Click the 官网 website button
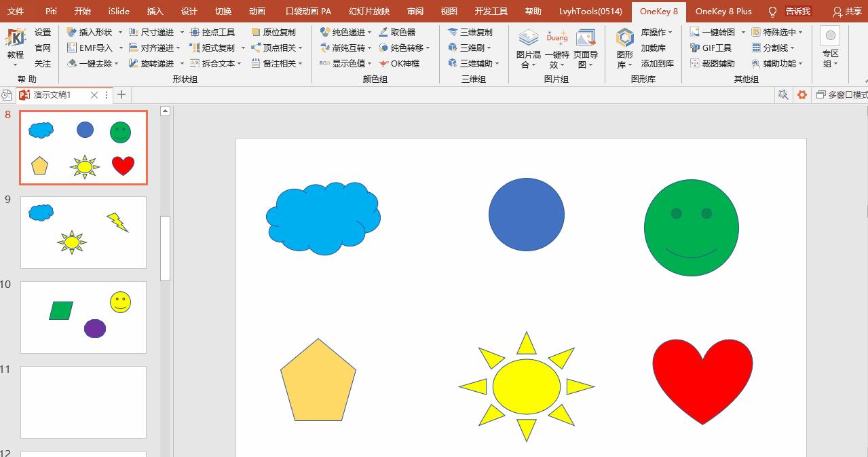Image resolution: width=868 pixels, height=457 pixels. (43, 48)
